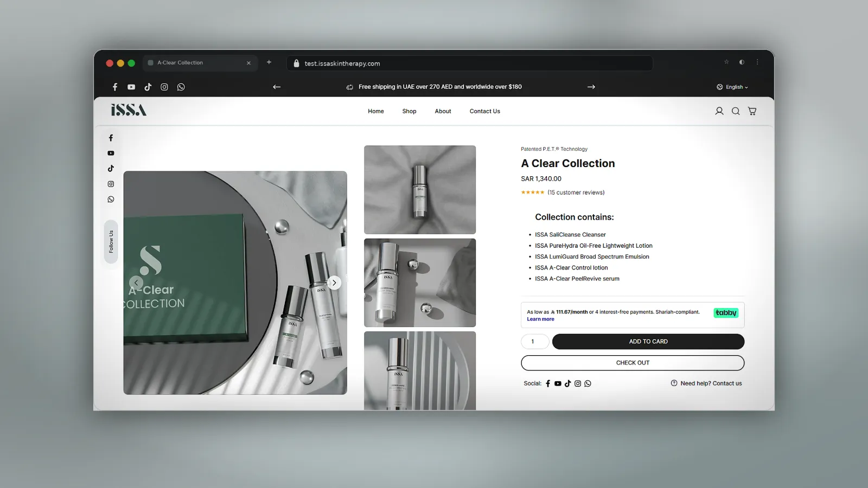The image size is (868, 488).
Task: Open TikTok link in top announcement bar
Action: click(148, 87)
